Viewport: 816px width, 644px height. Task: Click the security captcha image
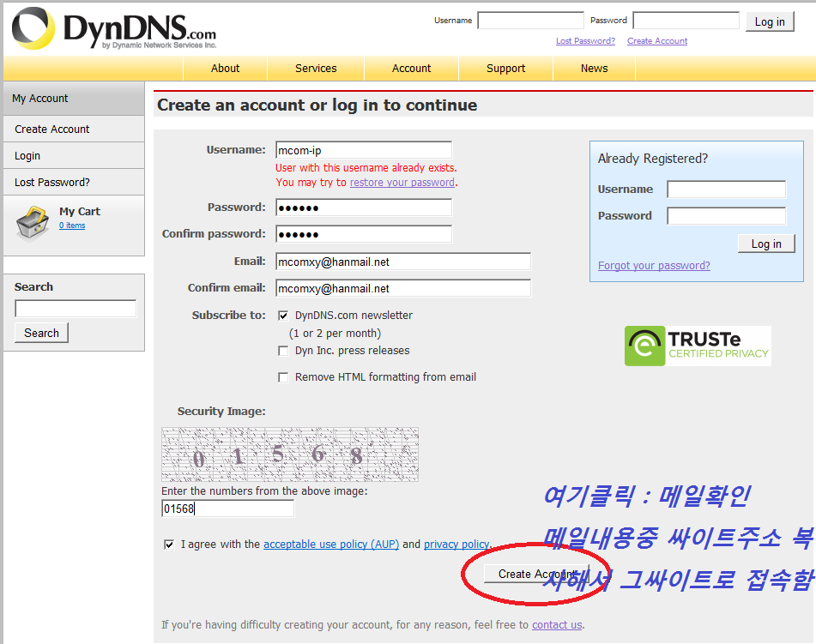point(290,454)
